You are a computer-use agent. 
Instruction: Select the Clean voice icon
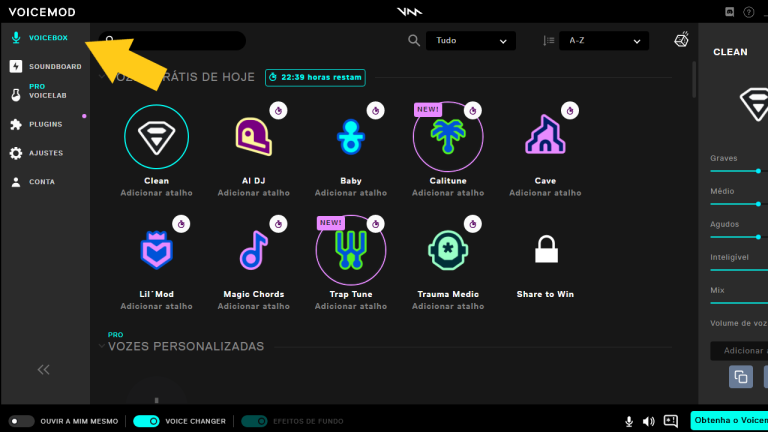[156, 137]
